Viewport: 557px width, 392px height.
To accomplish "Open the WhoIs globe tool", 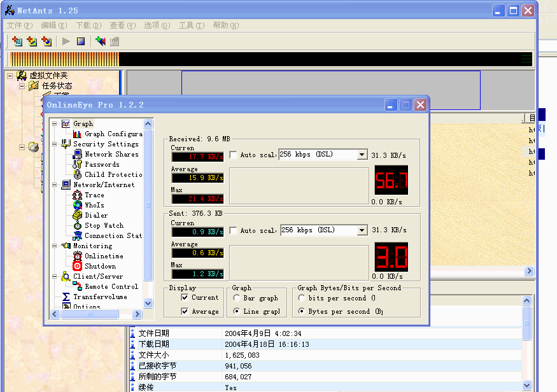I will [94, 205].
